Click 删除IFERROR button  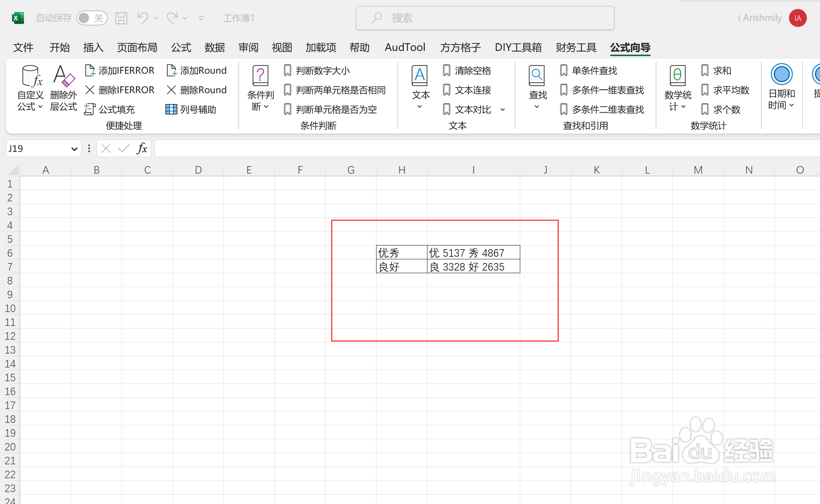[x=120, y=90]
